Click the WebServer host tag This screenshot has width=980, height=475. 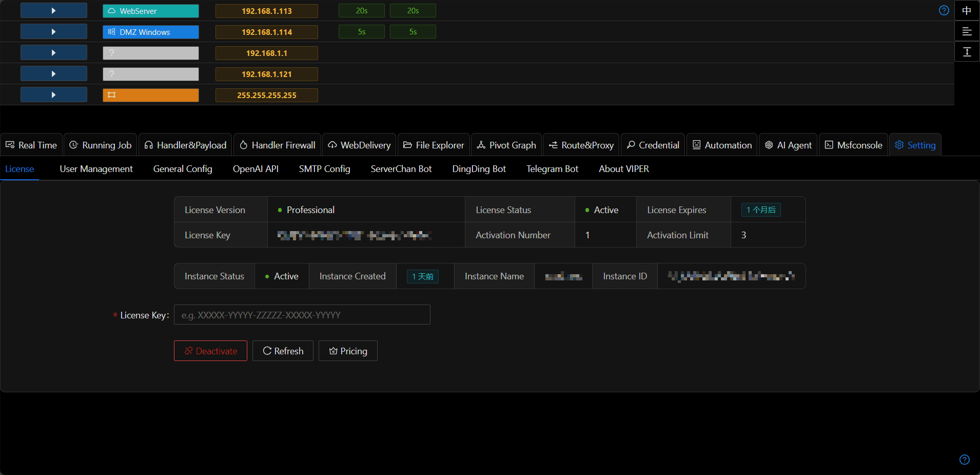click(150, 11)
